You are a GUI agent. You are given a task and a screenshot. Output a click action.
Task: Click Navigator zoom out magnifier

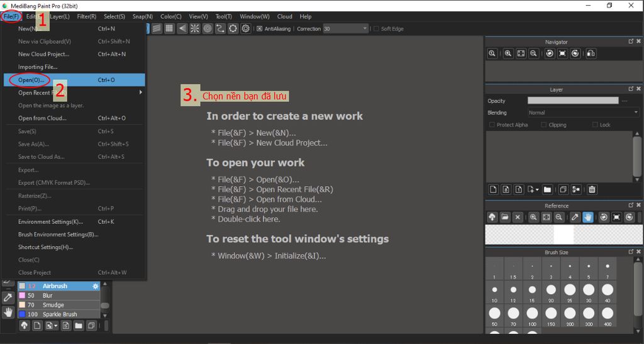(533, 53)
